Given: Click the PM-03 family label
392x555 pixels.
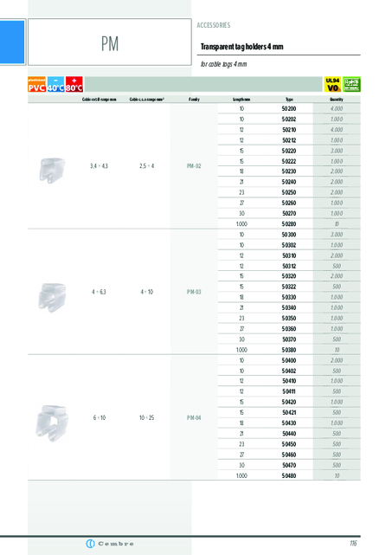Looking at the screenshot, I should tap(194, 292).
